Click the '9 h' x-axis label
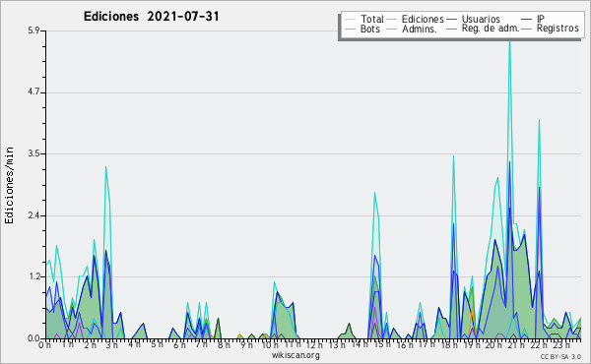Viewport: 591px width, 364px height. pyautogui.click(x=246, y=345)
